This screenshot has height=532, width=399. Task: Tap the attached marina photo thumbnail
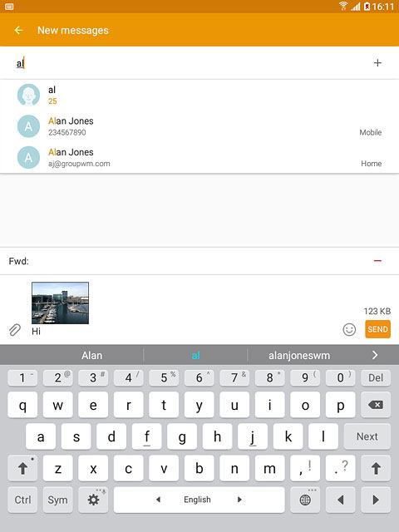click(60, 303)
